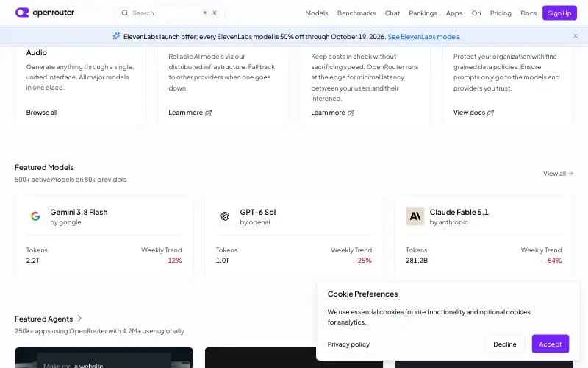
Task: Open the View docs link
Action: pyautogui.click(x=469, y=113)
